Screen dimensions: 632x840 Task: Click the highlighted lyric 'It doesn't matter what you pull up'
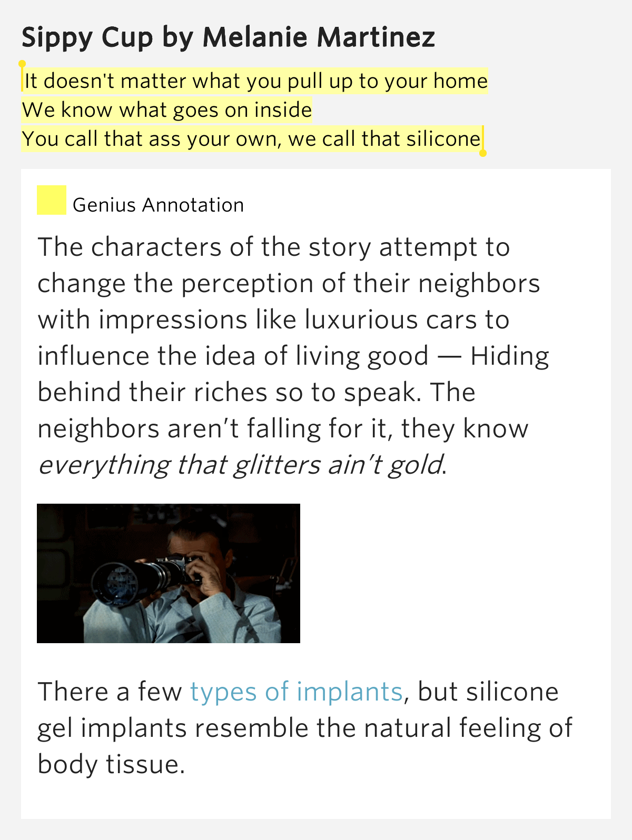(x=189, y=81)
